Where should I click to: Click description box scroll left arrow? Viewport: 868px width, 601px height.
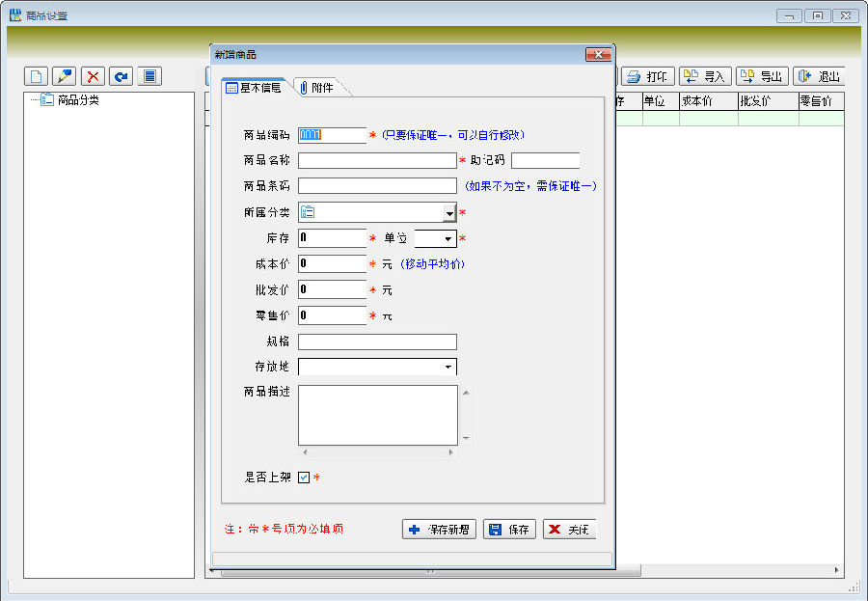point(305,452)
